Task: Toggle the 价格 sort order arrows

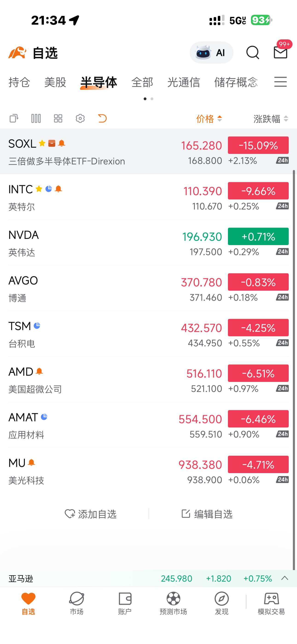Action: click(x=219, y=118)
